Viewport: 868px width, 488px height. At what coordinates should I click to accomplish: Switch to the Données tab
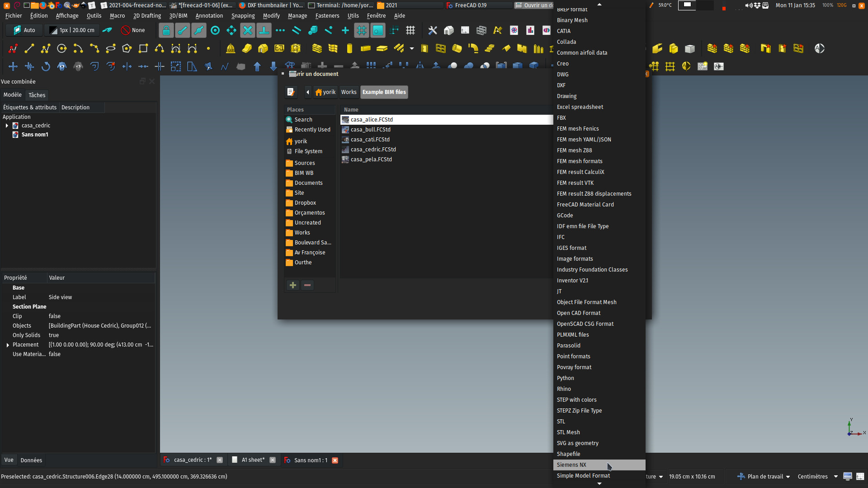[31, 460]
